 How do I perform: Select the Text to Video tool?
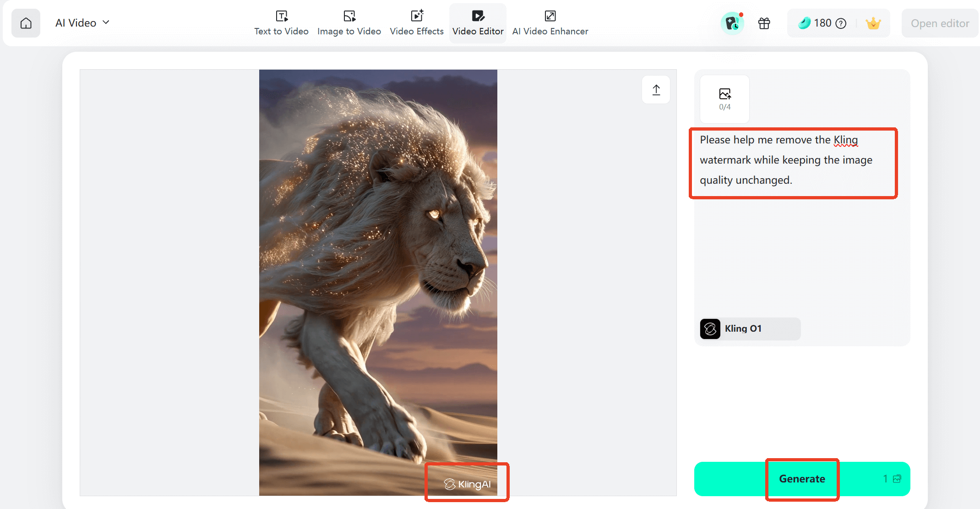282,22
